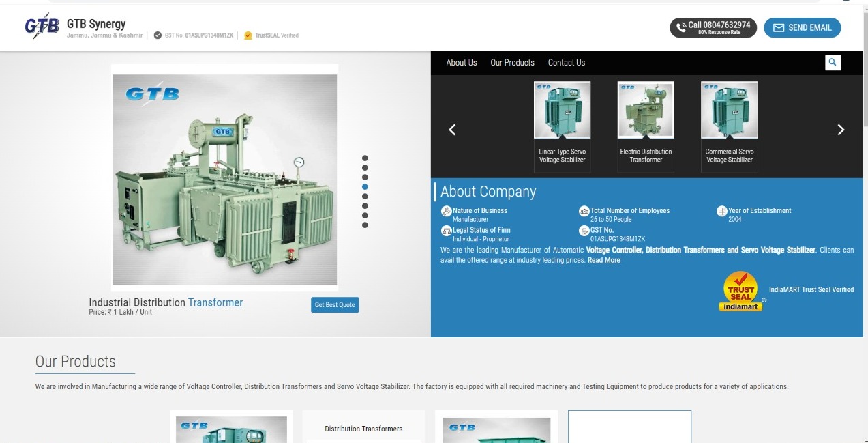Screen dimensions: 868x443
Task: Click the GST verified checkmark icon
Action: (158, 35)
